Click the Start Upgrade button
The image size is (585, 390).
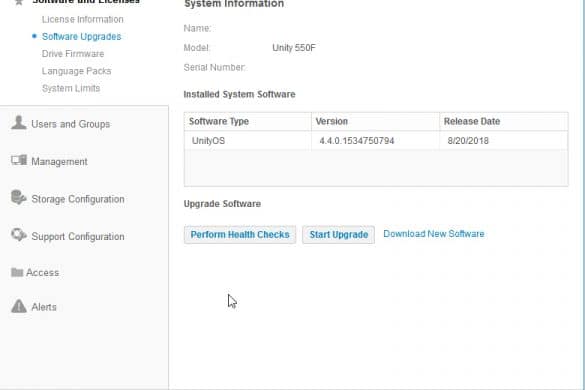(338, 234)
